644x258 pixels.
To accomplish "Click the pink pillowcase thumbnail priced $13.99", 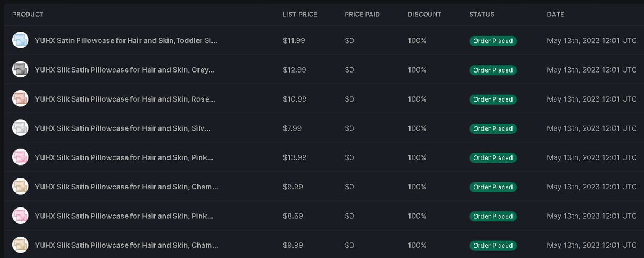I will point(20,157).
